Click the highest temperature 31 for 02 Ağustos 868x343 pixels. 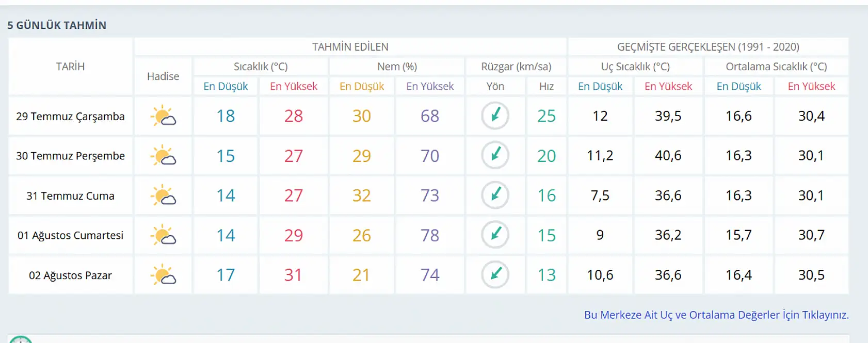[x=294, y=275]
